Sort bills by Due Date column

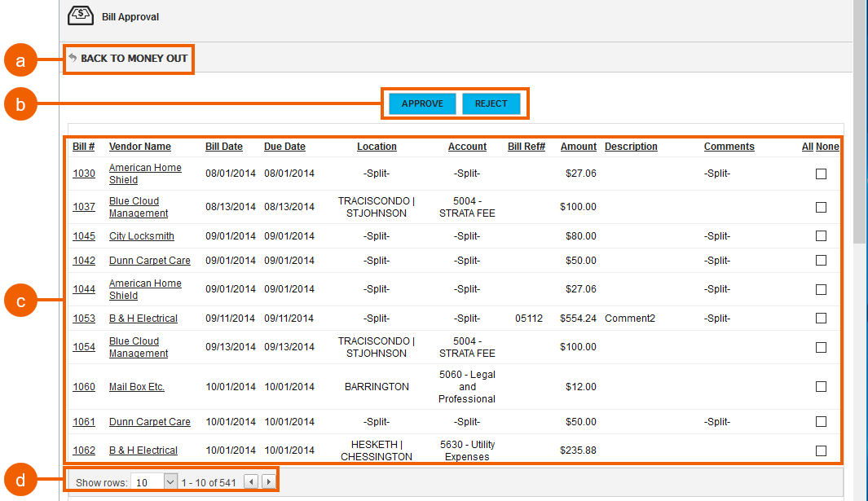click(x=284, y=147)
